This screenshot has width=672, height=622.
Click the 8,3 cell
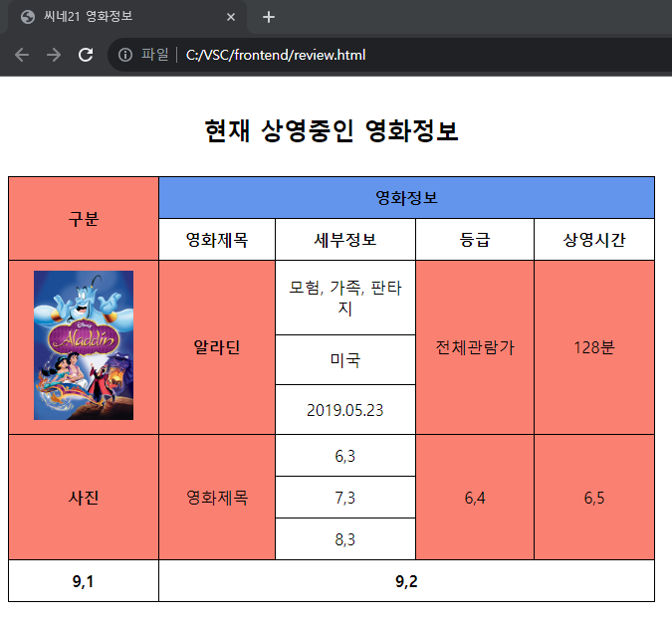coord(345,538)
